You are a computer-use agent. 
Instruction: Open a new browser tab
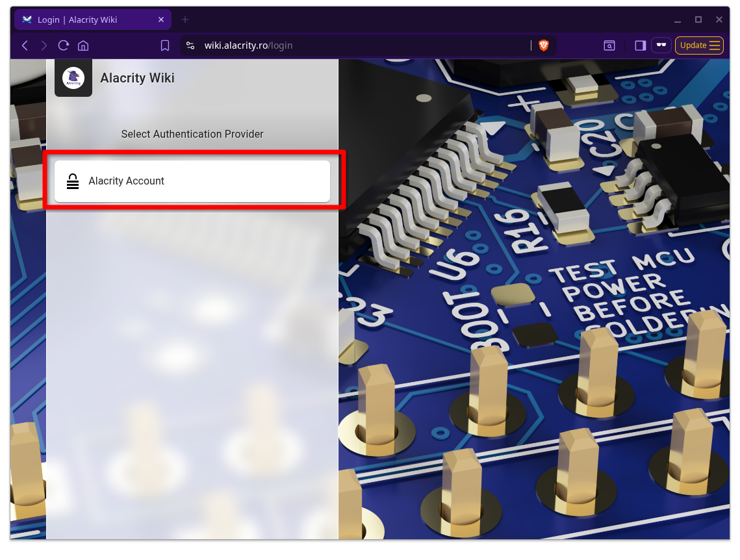coord(185,20)
